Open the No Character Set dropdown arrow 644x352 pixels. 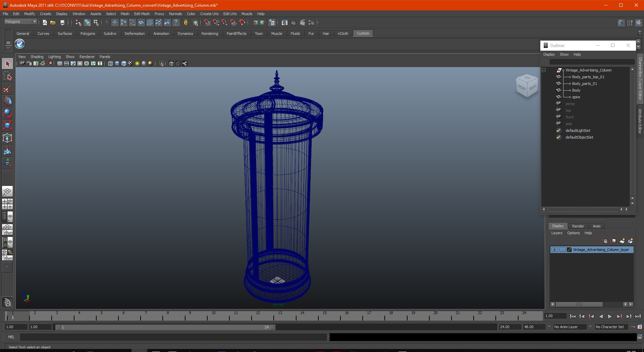pyautogui.click(x=591, y=326)
